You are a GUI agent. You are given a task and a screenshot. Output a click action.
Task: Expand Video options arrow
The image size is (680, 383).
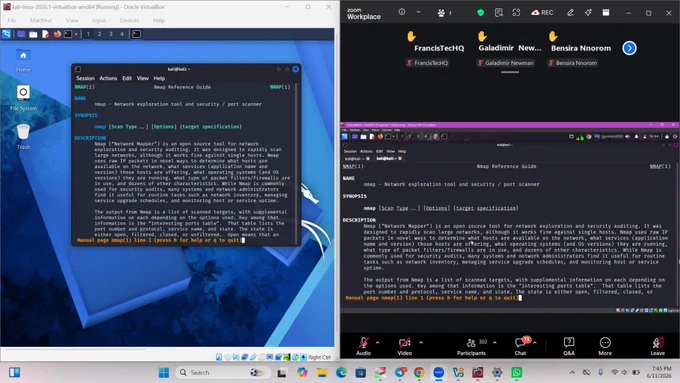pos(421,343)
